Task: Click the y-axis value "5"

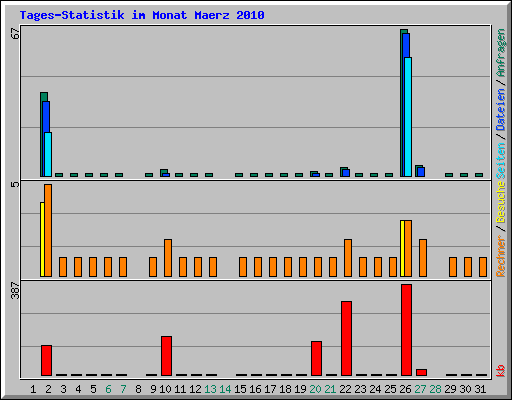Action: (15, 184)
